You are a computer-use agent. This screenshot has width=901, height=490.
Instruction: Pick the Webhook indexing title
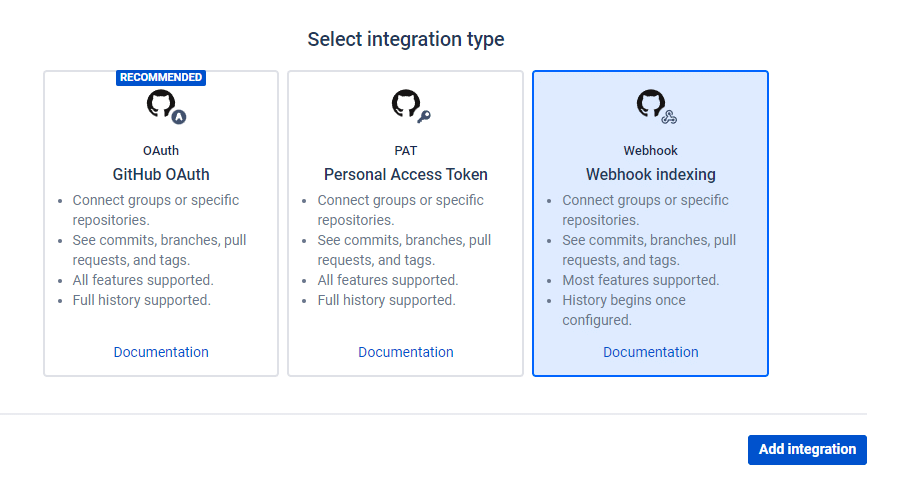(x=650, y=174)
